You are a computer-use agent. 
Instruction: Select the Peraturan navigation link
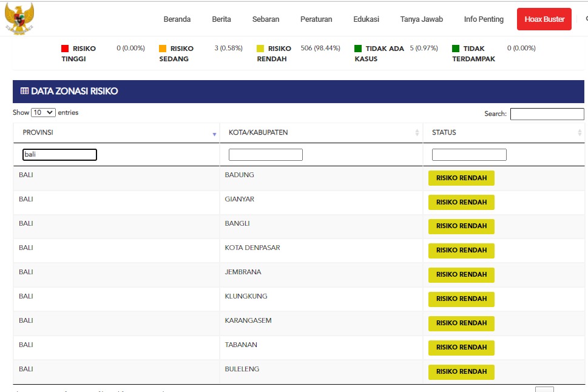pos(316,19)
